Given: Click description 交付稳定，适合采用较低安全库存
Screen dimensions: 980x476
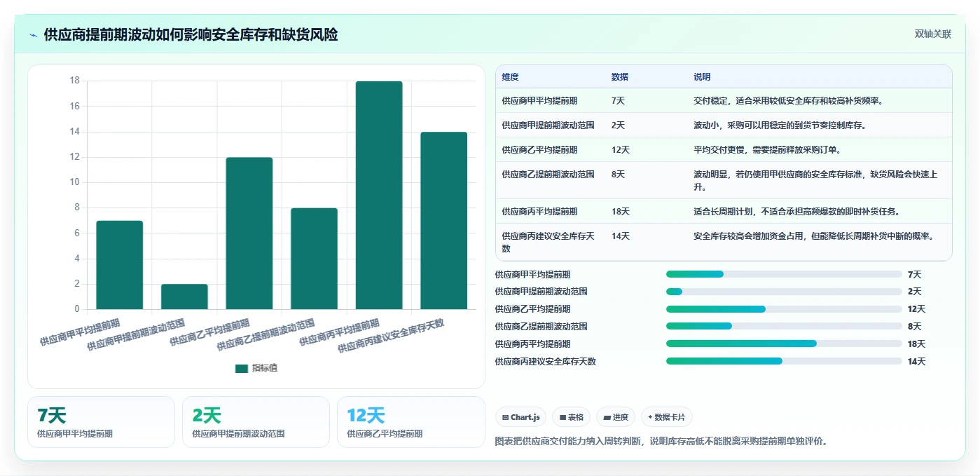Looking at the screenshot, I should click(x=788, y=101).
